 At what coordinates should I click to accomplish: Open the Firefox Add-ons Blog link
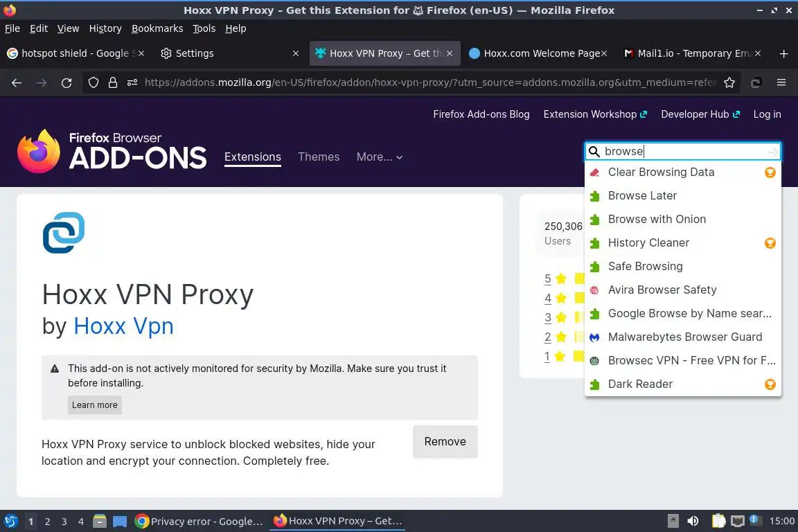pos(481,114)
